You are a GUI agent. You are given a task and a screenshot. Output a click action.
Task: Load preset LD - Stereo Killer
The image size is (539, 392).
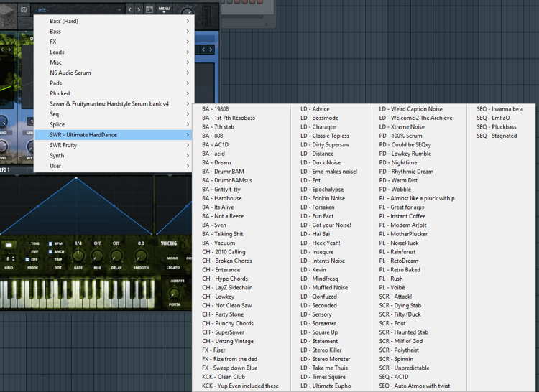pos(321,350)
